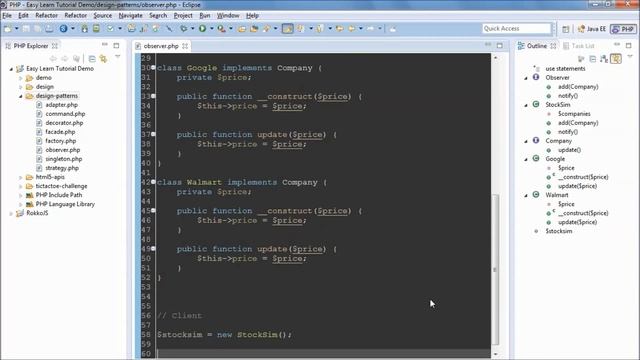Click the editor scroll up arrow
640x360 pixels.
[x=496, y=58]
